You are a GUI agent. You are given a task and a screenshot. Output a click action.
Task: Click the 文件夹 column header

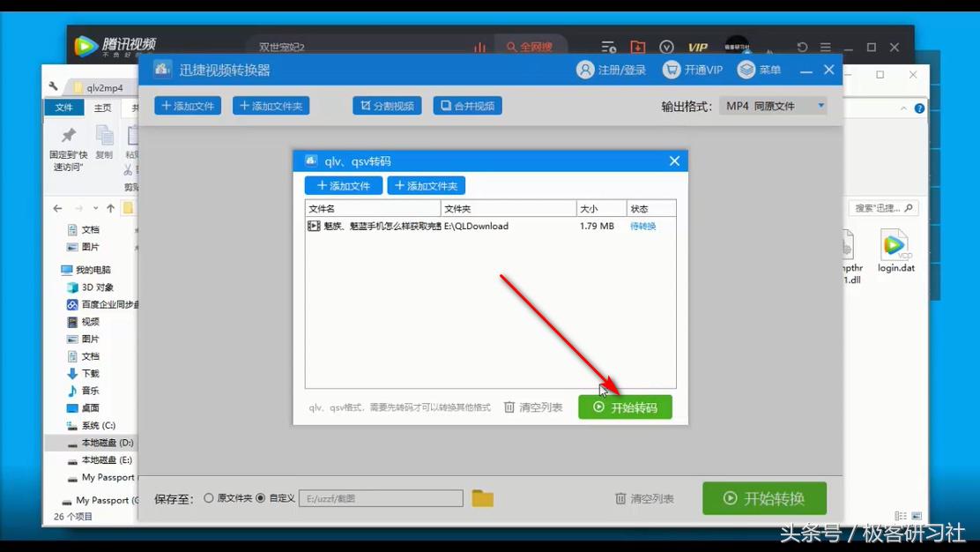509,209
